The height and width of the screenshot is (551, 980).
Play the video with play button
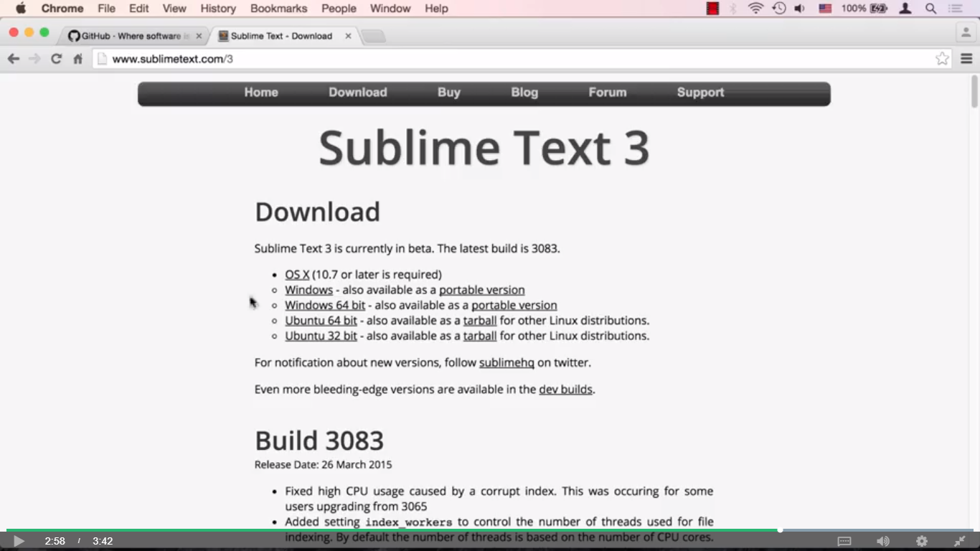tap(19, 541)
